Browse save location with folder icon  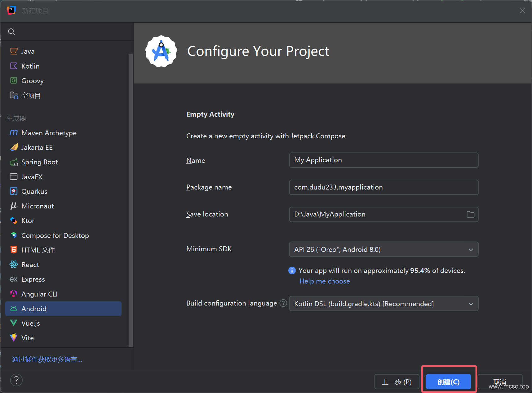click(x=470, y=214)
